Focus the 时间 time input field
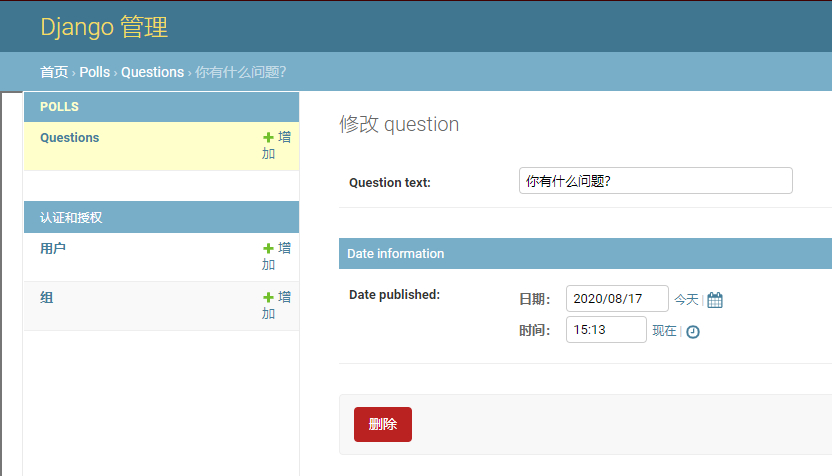The width and height of the screenshot is (832, 476). click(606, 330)
